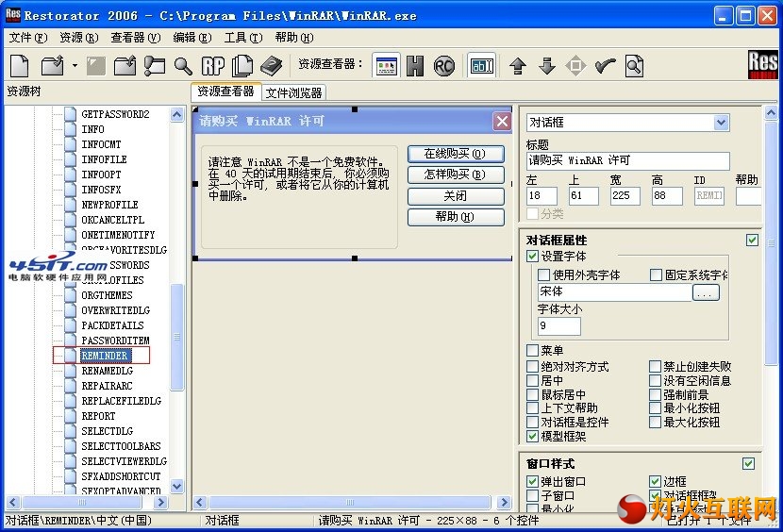Image resolution: width=783 pixels, height=532 pixels.
Task: Open the 编辑(E) menu
Action: click(192, 38)
